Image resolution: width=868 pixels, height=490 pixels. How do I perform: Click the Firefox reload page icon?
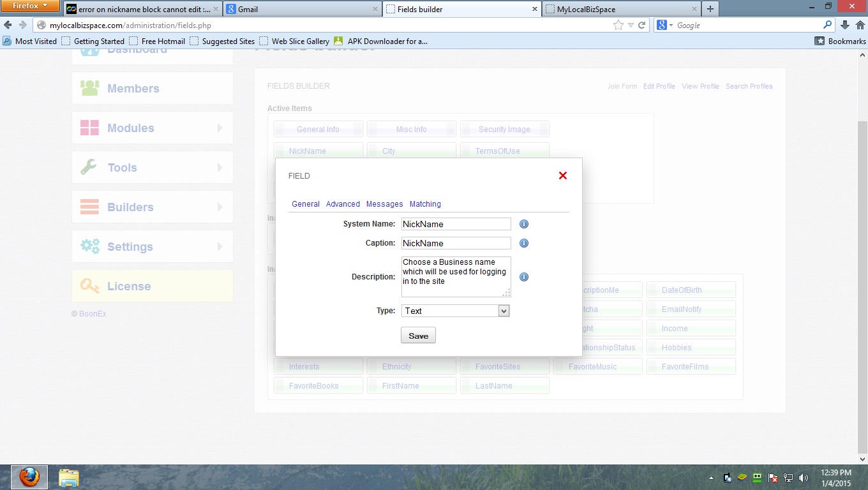(x=642, y=26)
